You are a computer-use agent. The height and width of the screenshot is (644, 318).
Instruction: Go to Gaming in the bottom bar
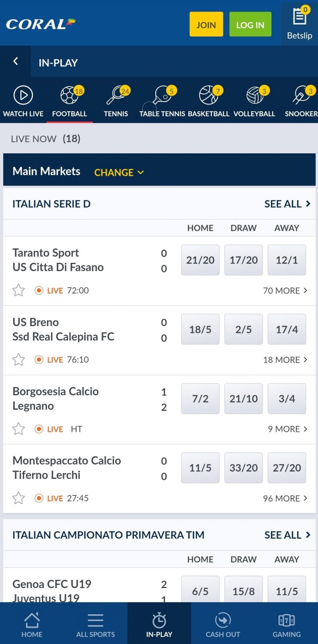tap(287, 625)
